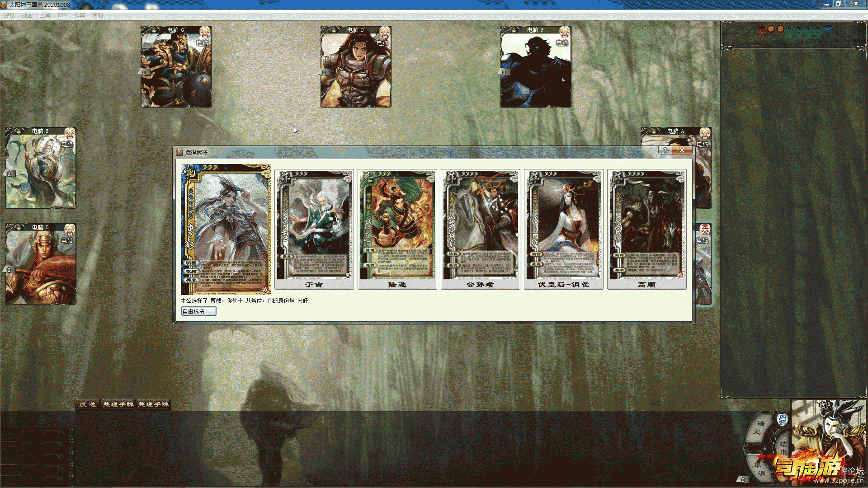Click the 选择武将 dialog title icon
This screenshot has height=488, width=868.
pos(179,152)
